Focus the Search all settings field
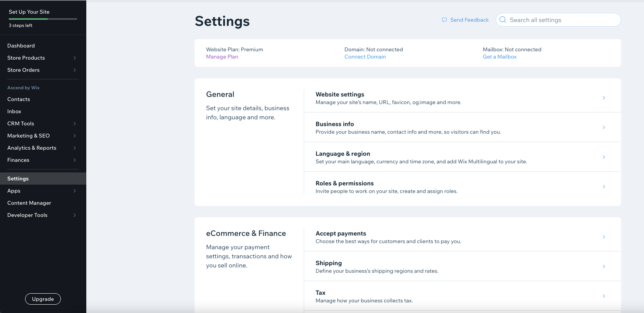The image size is (644, 313). point(558,20)
